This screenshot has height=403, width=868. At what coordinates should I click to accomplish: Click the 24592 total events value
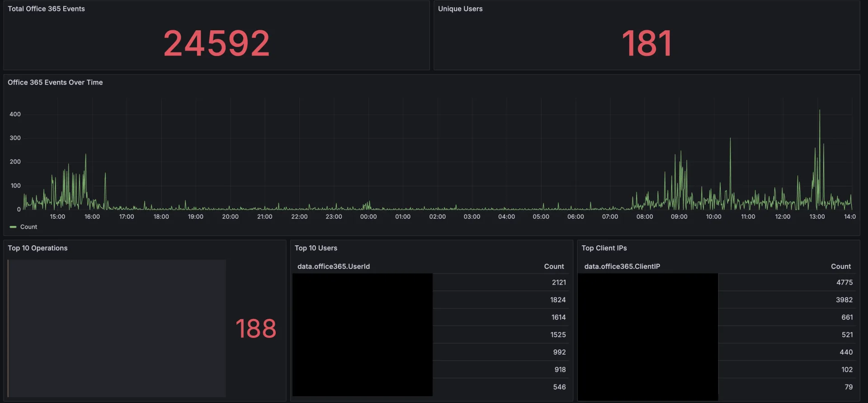(x=217, y=43)
